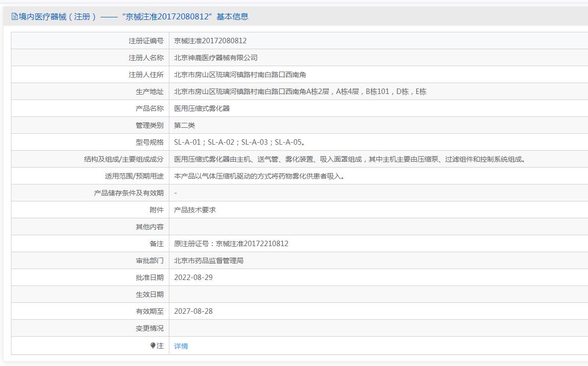Click the structure and composition description text

click(351, 159)
